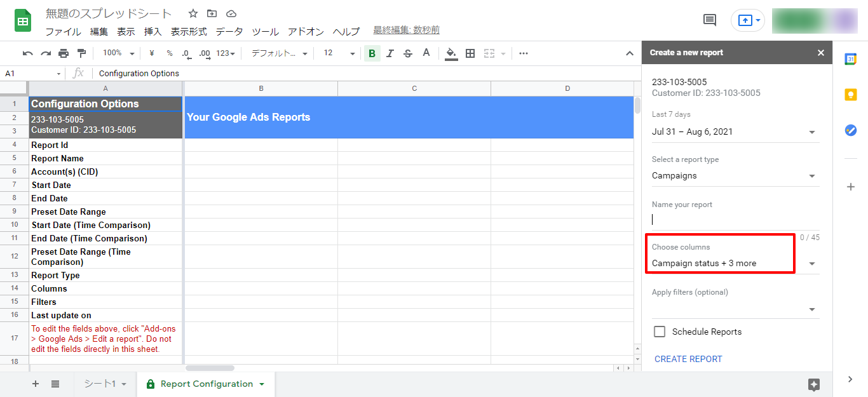Redo the last action
The height and width of the screenshot is (397, 868).
pyautogui.click(x=45, y=53)
